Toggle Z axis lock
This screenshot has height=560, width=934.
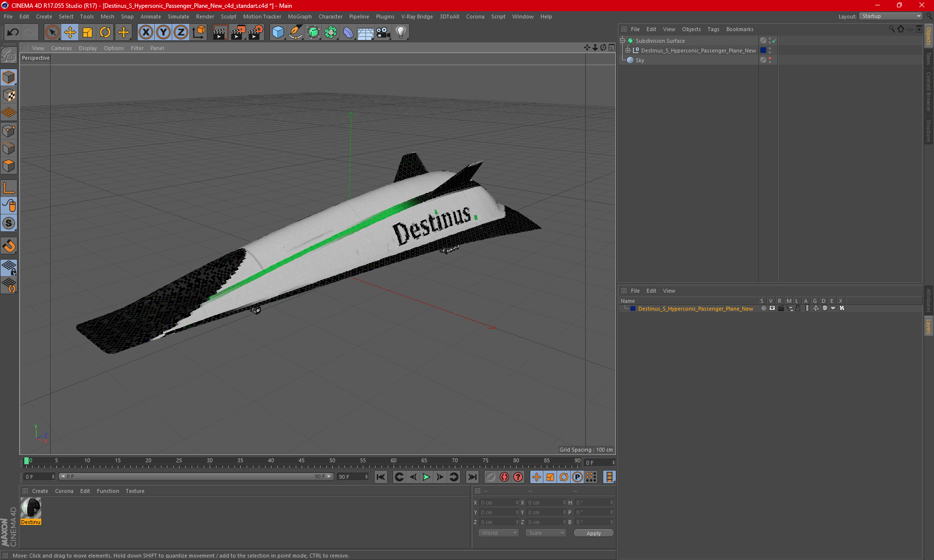tap(181, 33)
